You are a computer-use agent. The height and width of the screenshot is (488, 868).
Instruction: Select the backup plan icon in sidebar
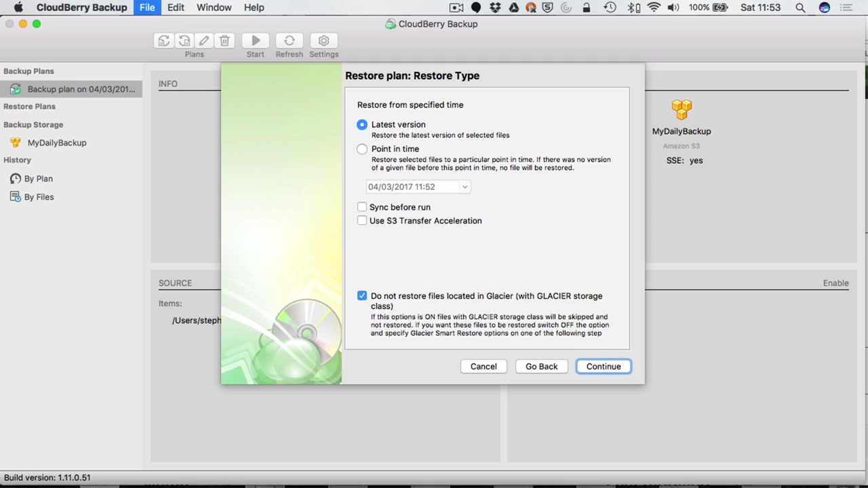[x=15, y=89]
